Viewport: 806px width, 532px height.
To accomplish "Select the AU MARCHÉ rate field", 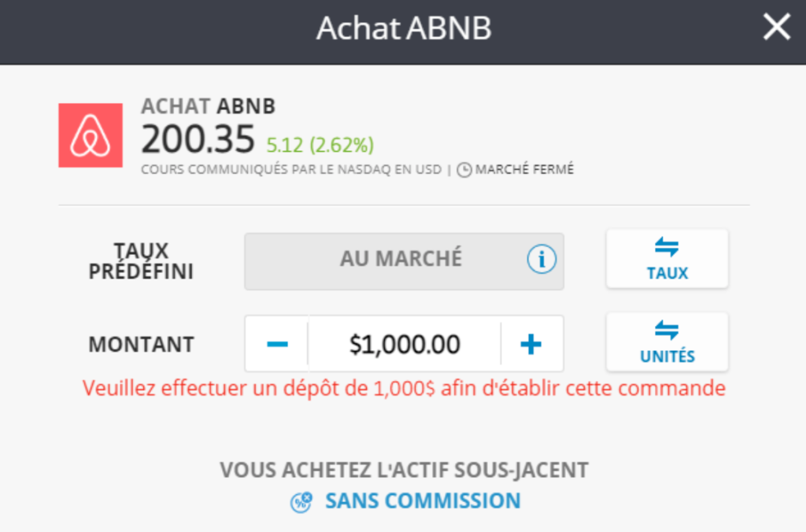I will (x=404, y=261).
